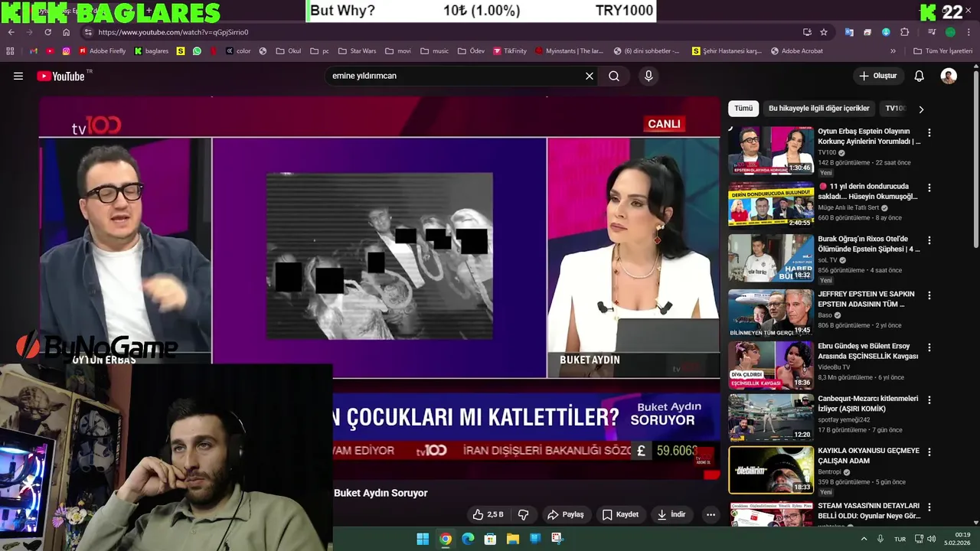Open the Tüm Yer İşaretleri folder
The image size is (980, 551).
tap(942, 51)
